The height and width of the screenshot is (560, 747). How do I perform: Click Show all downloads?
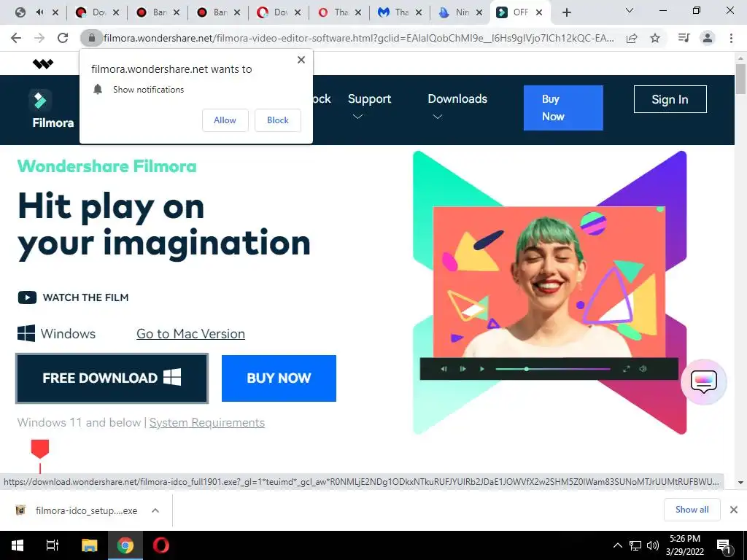point(692,510)
